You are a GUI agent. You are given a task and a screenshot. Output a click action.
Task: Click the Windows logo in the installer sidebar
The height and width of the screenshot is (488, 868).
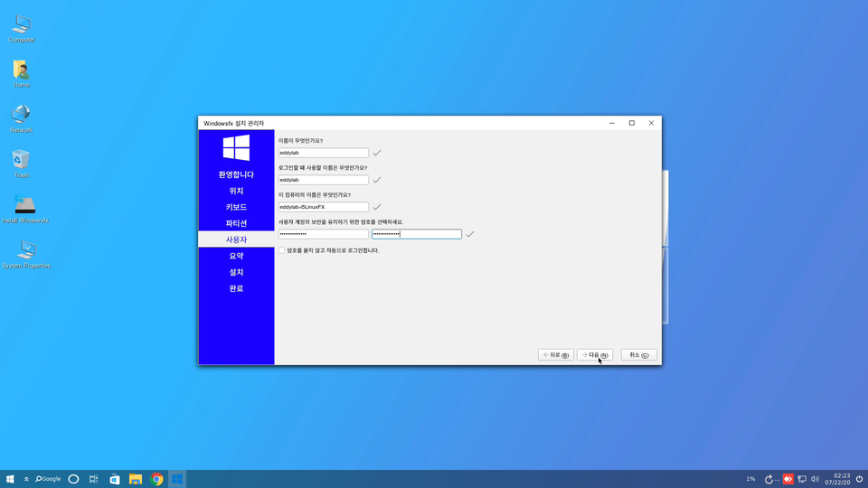pyautogui.click(x=236, y=147)
